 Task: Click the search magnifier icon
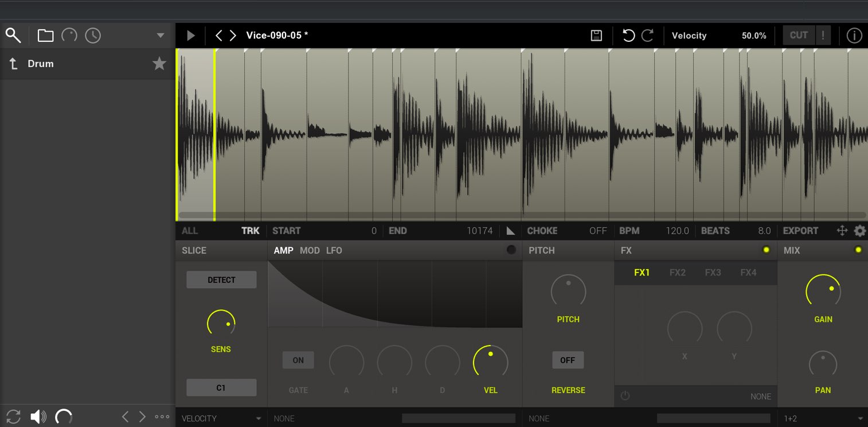(x=13, y=35)
